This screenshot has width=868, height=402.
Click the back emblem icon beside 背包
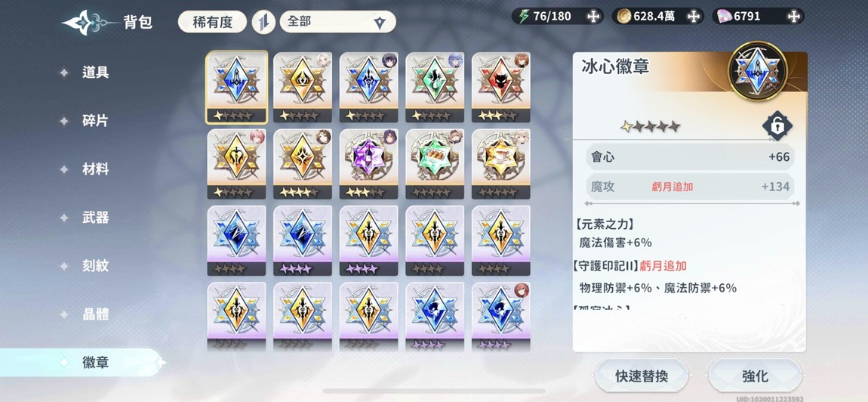88,22
